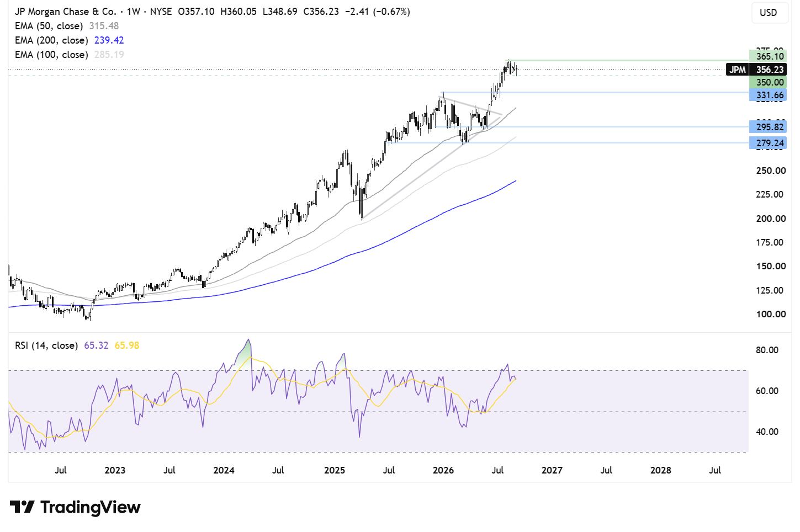800x532 pixels.
Task: Select the high value H360.05
Action: 239,12
